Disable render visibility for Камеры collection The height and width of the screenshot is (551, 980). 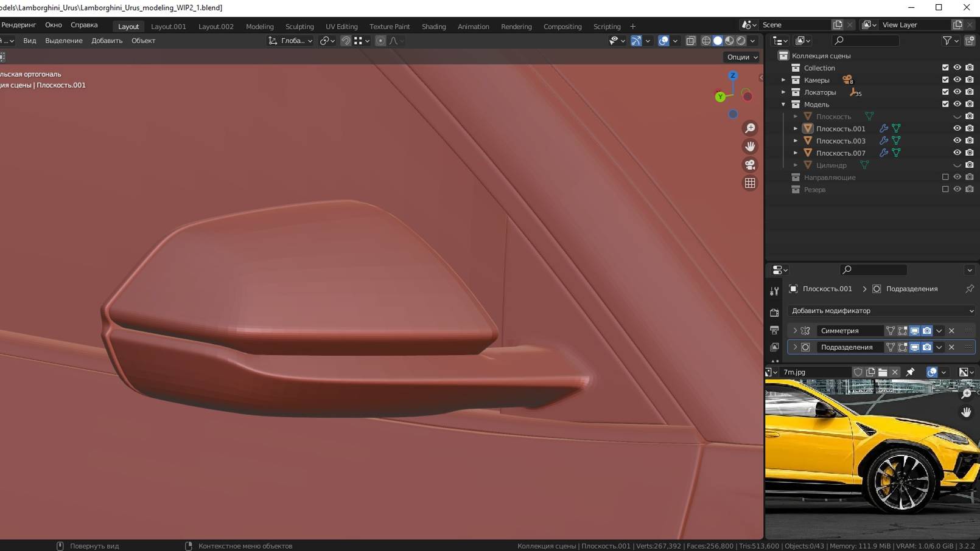(969, 80)
